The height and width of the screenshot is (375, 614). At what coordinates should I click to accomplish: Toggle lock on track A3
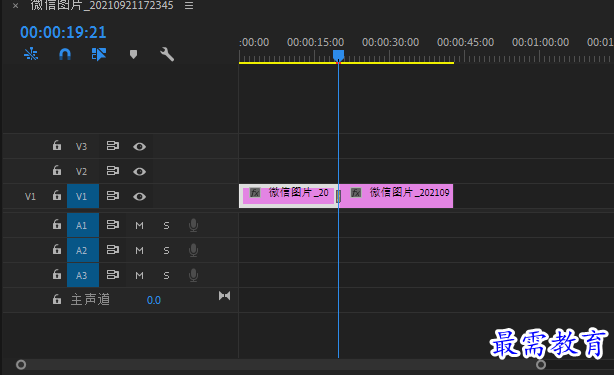[x=57, y=274]
